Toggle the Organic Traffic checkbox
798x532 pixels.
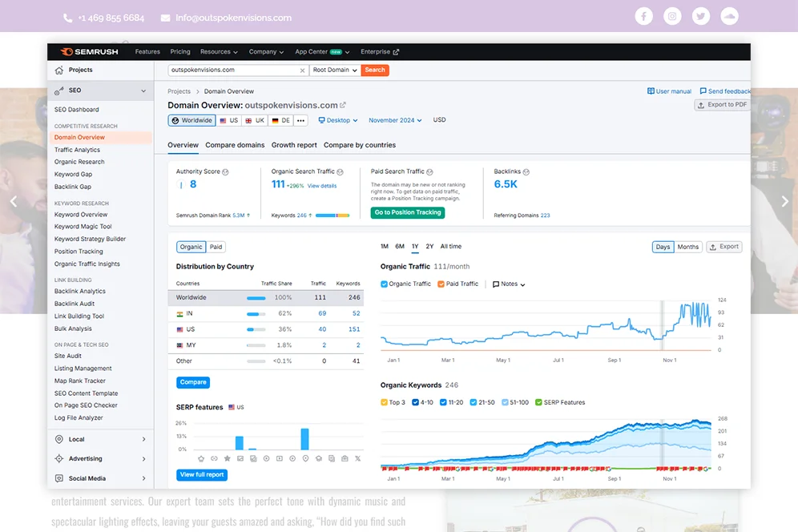(x=384, y=284)
